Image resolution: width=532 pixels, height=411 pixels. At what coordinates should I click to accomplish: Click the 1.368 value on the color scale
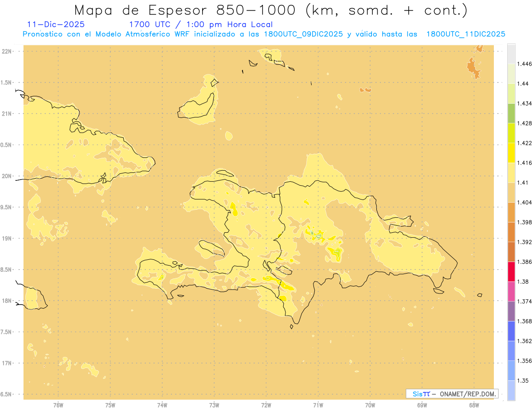point(525,321)
